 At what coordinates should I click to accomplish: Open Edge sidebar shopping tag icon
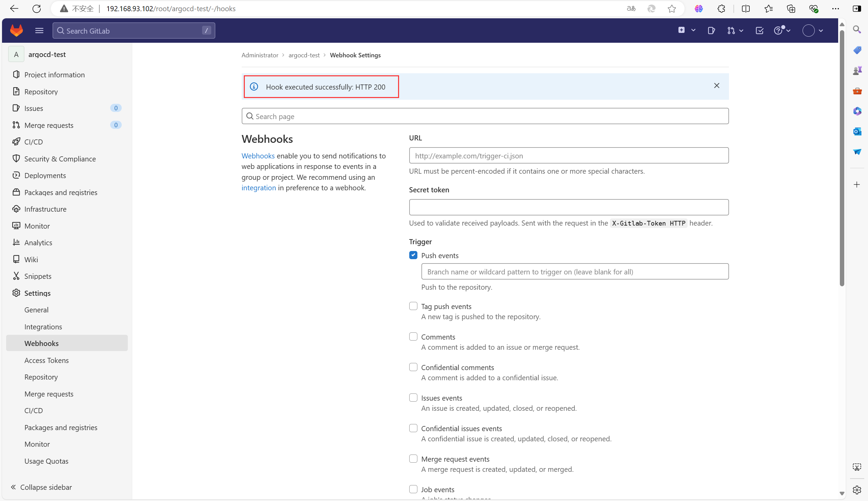pyautogui.click(x=857, y=50)
